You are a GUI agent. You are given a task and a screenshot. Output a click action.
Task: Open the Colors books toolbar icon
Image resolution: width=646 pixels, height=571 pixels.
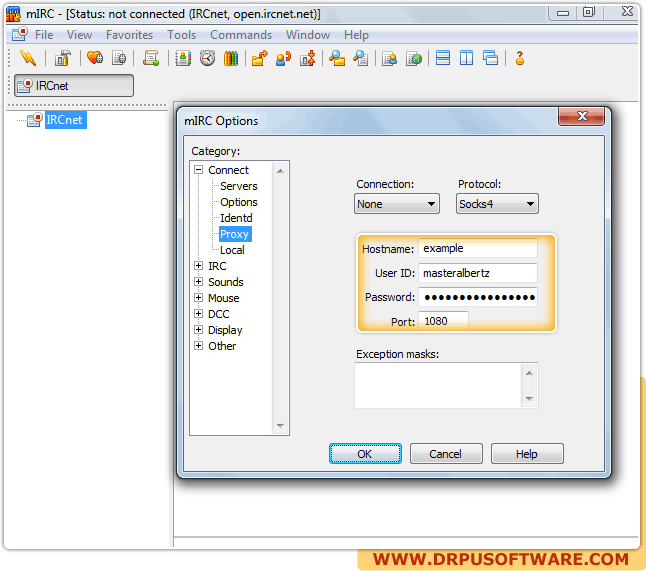tap(231, 58)
